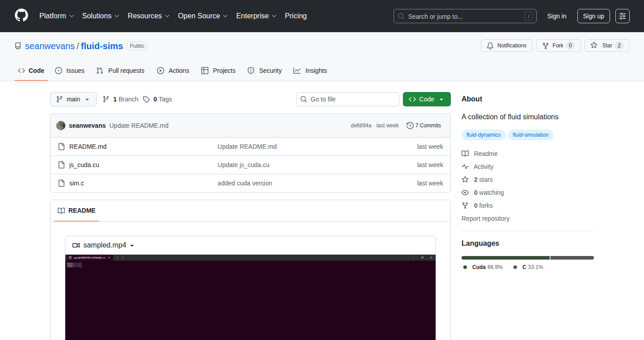Viewport: 644px width, 340px height.
Task: Open the Issues tab
Action: [70, 71]
